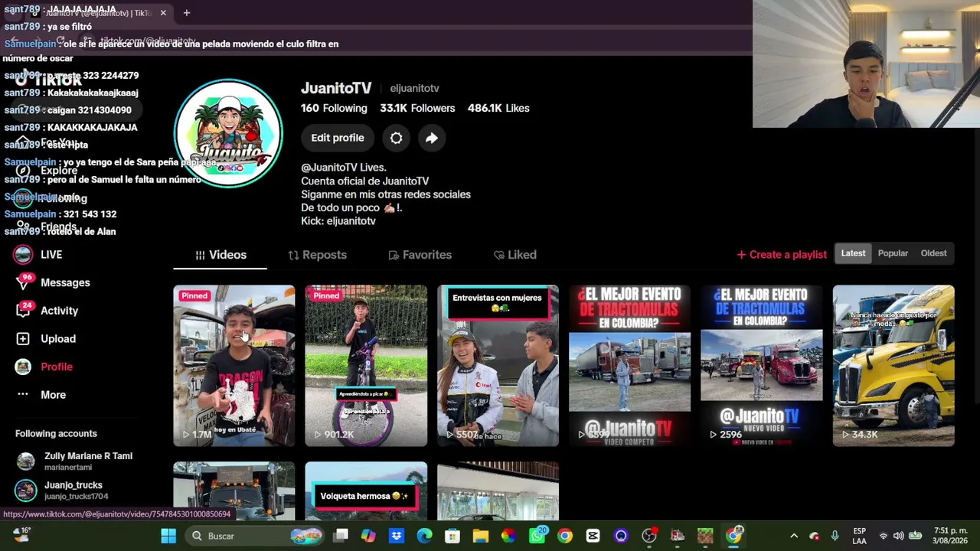
Task: View the 160 Following list
Action: [334, 108]
